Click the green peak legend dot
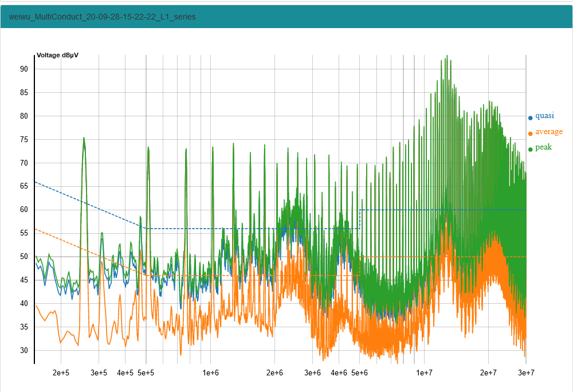The image size is (573, 392). pos(531,148)
